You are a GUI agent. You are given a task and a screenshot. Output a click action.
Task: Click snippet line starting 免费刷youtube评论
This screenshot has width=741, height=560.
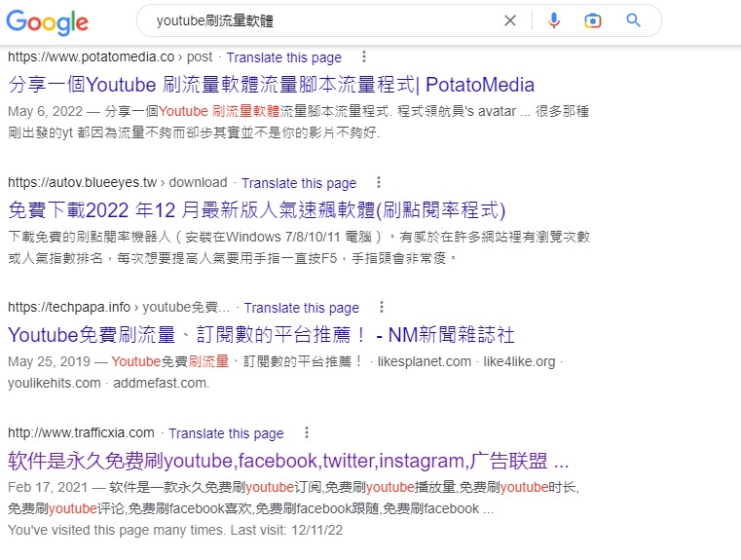251,508
